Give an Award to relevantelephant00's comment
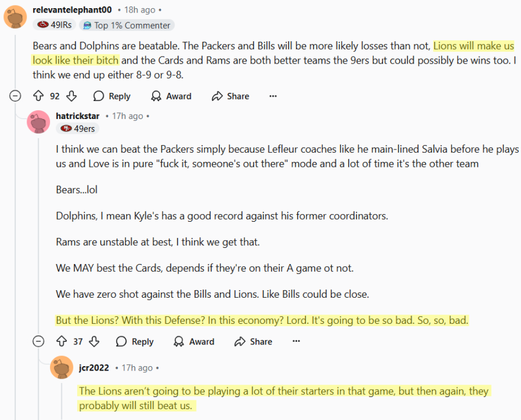Image resolution: width=521 pixels, height=420 pixels. pyautogui.click(x=171, y=96)
